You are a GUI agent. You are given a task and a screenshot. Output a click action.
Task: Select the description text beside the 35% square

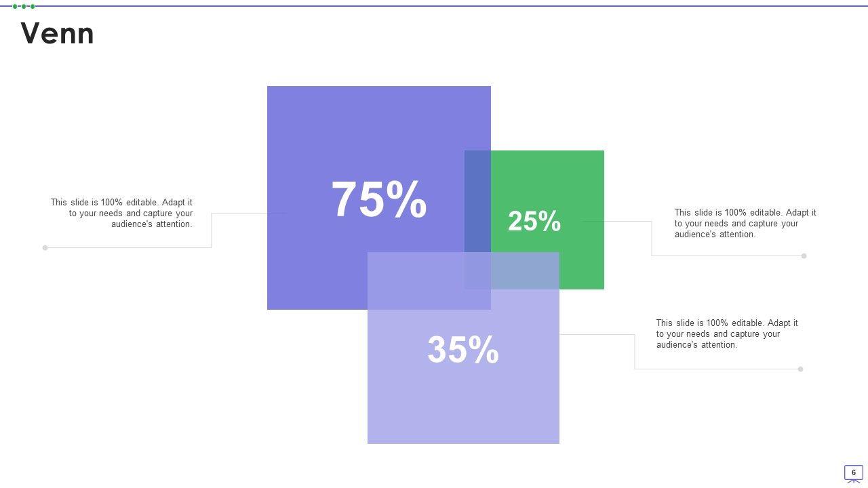click(x=726, y=333)
